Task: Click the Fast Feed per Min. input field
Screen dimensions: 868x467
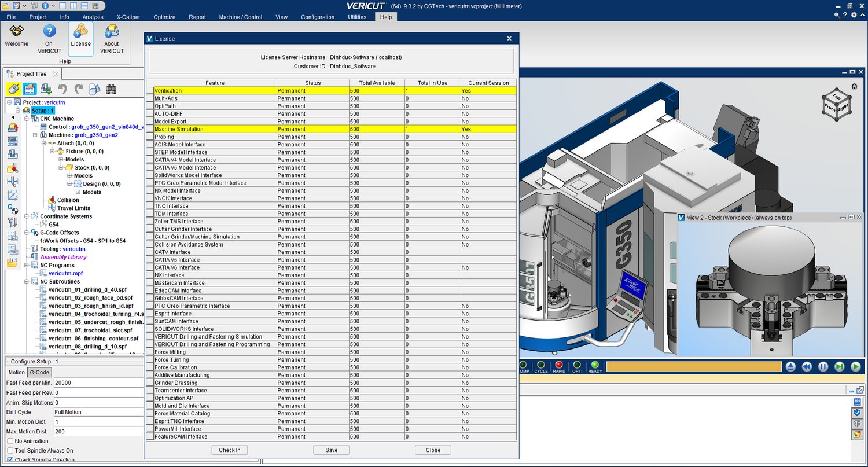Action: click(x=98, y=383)
